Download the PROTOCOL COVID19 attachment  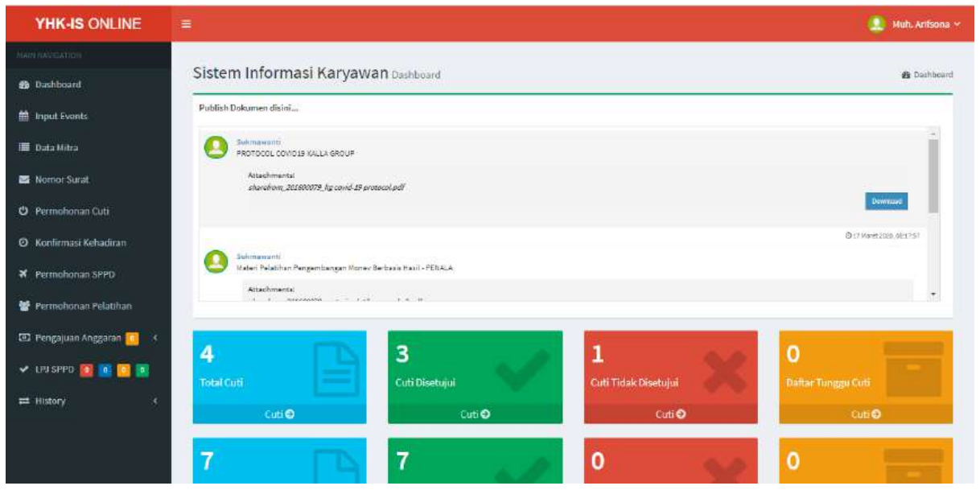coord(887,200)
